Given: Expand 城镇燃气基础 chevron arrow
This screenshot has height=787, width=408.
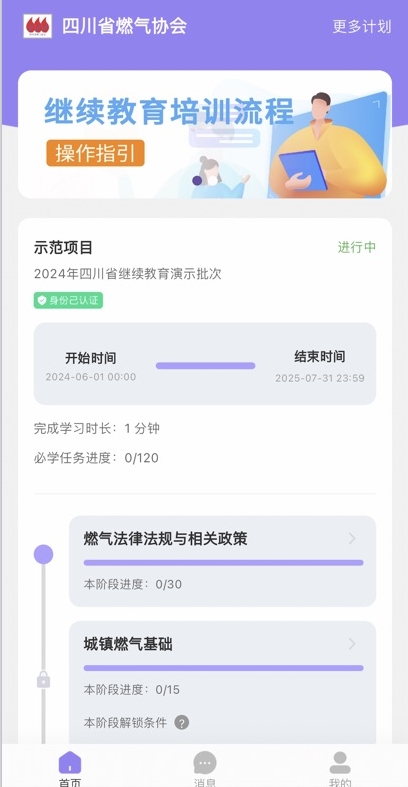Looking at the screenshot, I should click(x=352, y=644).
